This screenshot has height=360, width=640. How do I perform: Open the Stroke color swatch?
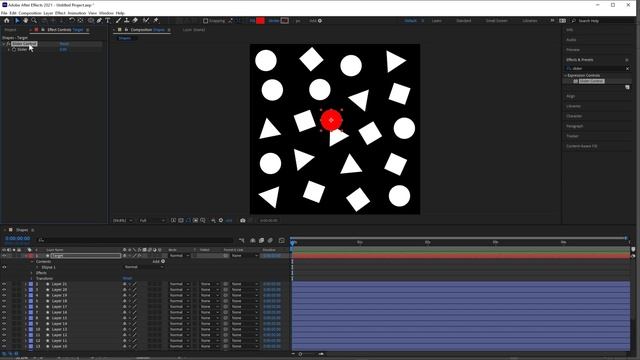284,21
